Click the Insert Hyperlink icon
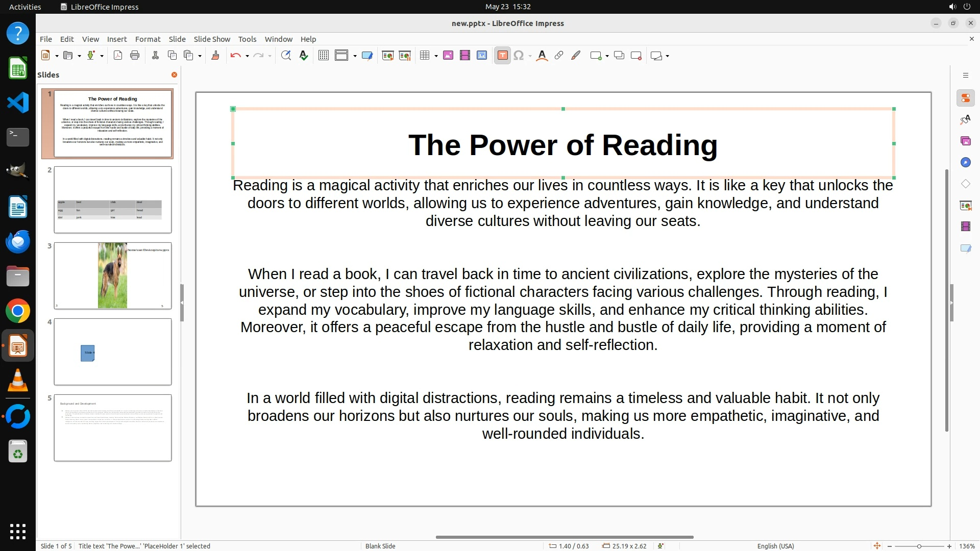Viewport: 980px width, 551px height. [x=559, y=56]
